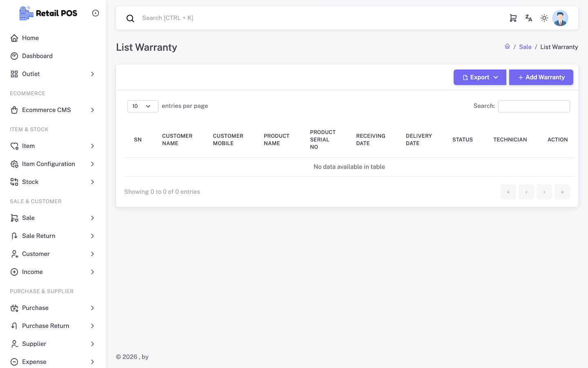The image size is (588, 368).
Task: Click the Purchase Return icon
Action: tap(14, 326)
